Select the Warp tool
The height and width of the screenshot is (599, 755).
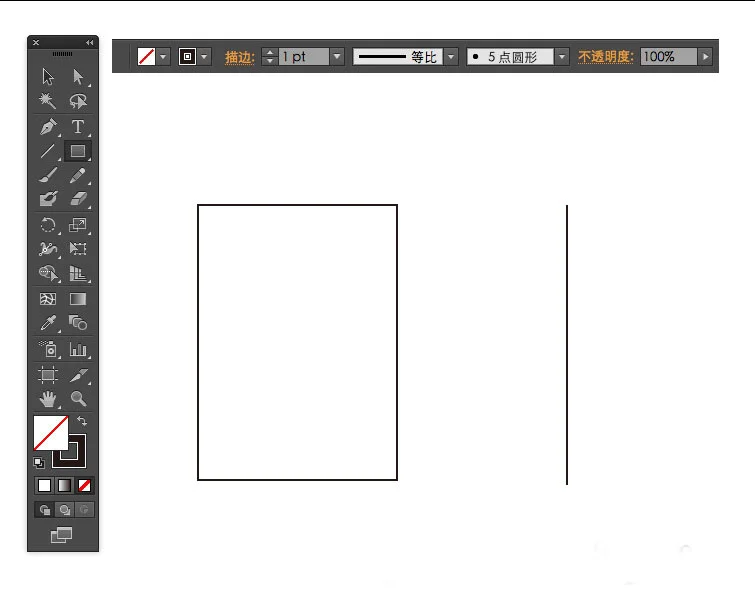click(48, 248)
